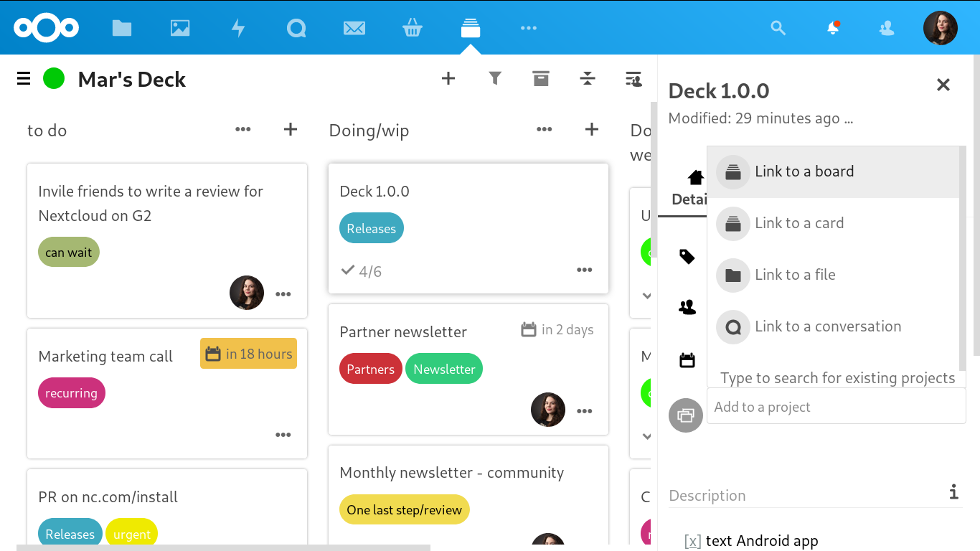Open the Deck app icon
Viewport: 980px width, 551px height.
[x=471, y=28]
